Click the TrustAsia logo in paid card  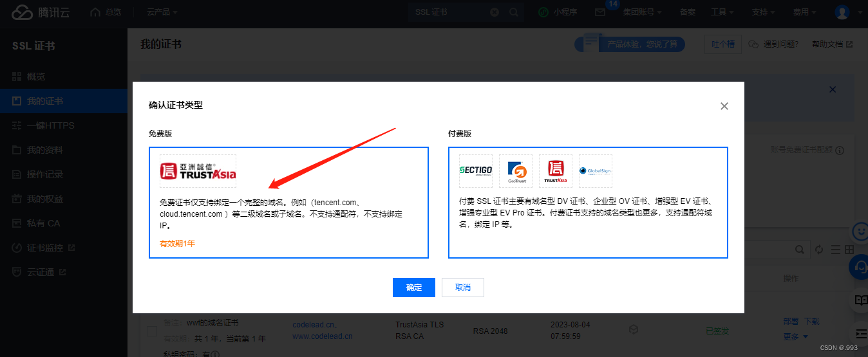pyautogui.click(x=556, y=170)
